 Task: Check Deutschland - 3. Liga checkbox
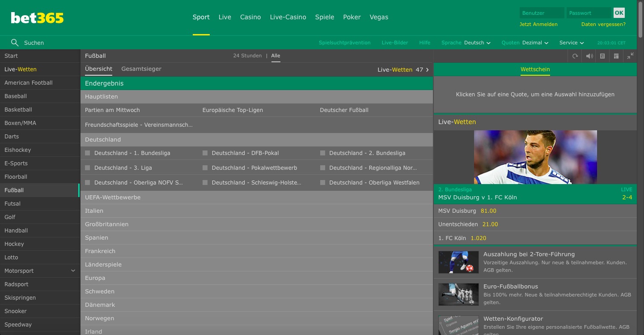pyautogui.click(x=88, y=168)
